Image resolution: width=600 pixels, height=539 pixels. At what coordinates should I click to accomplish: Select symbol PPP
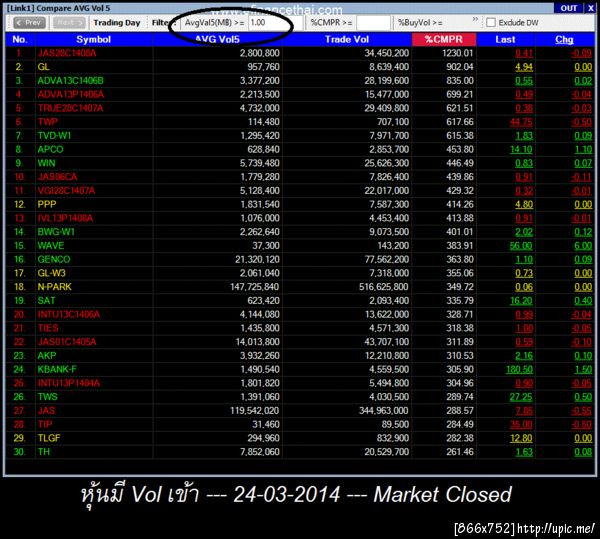(x=47, y=205)
